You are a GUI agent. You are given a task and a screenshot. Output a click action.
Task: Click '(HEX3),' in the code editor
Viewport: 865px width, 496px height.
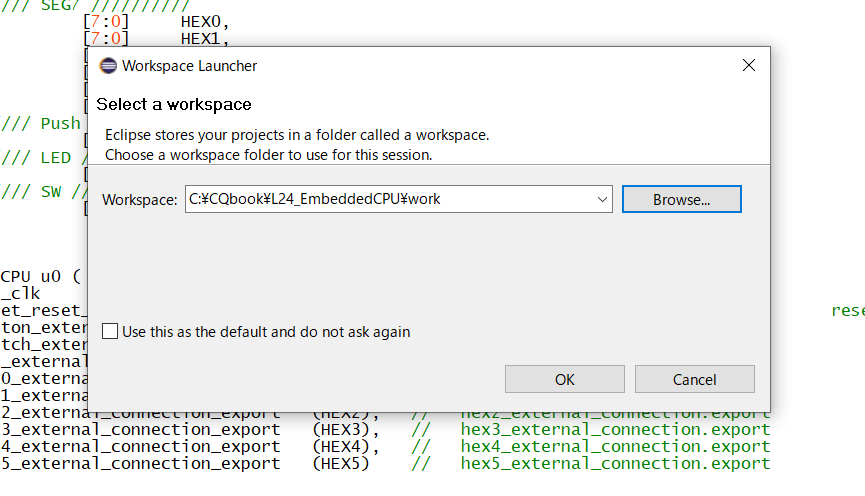coord(344,430)
